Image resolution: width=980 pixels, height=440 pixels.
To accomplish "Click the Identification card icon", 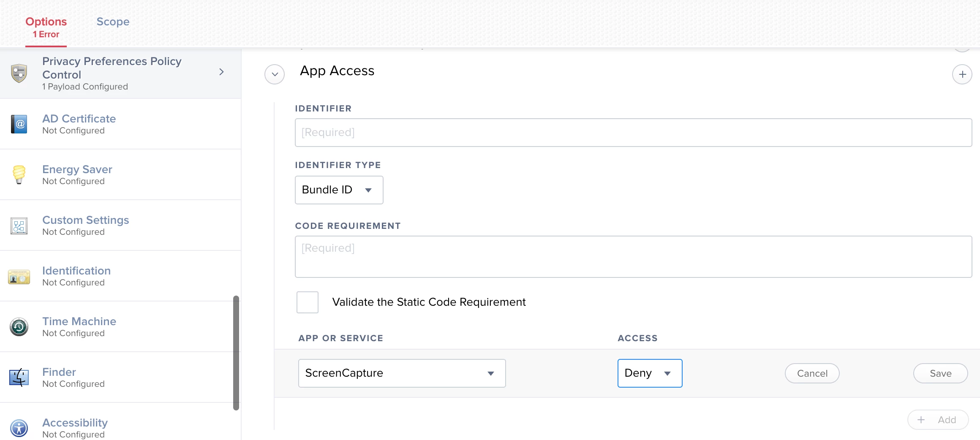I will (19, 277).
